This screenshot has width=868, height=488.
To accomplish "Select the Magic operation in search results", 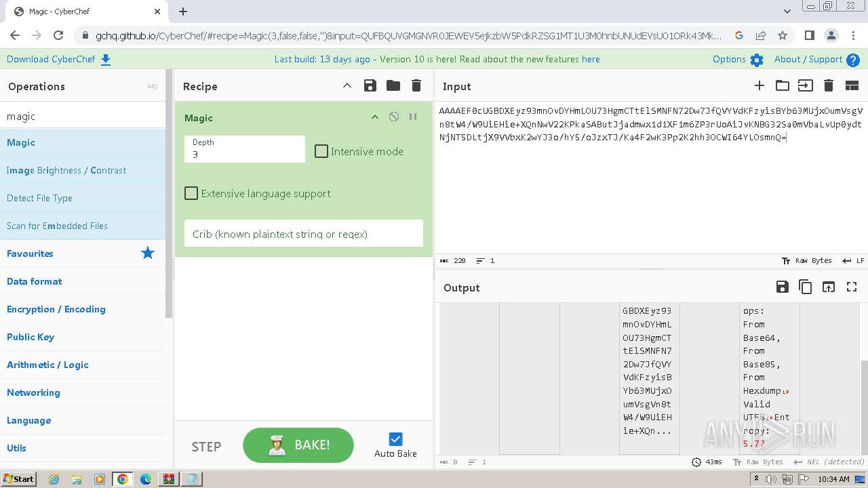I will pos(83,142).
